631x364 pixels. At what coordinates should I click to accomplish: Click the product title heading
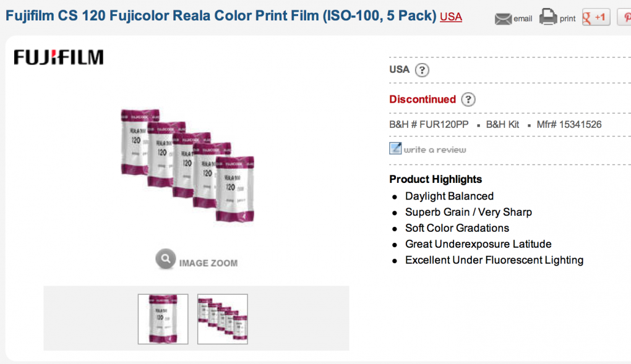point(221,15)
